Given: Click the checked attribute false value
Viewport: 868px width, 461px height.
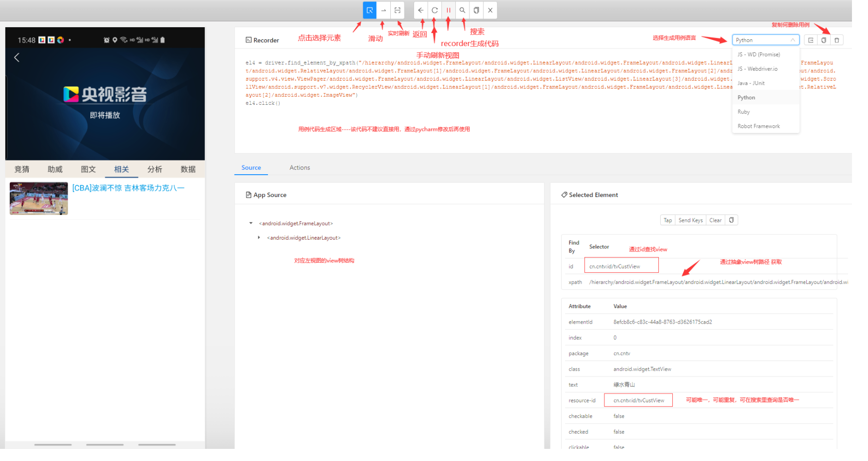Looking at the screenshot, I should pos(619,432).
